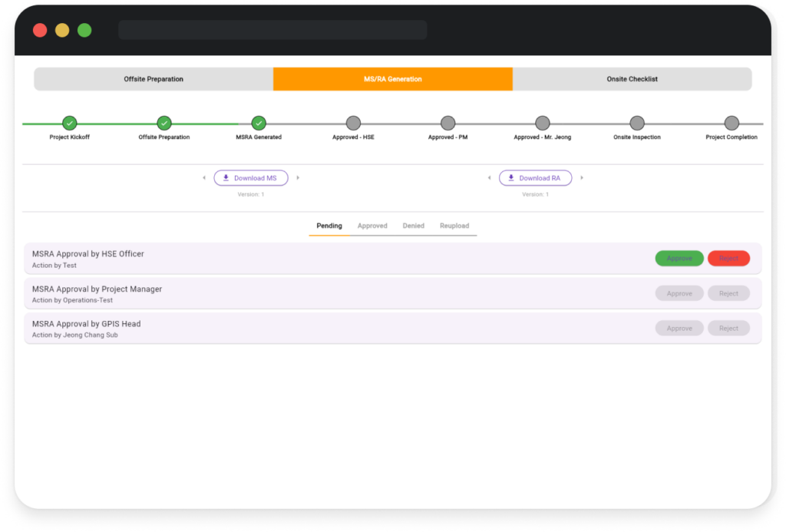
Task: Approve the HSE Officer MSRA approval
Action: pyautogui.click(x=679, y=259)
